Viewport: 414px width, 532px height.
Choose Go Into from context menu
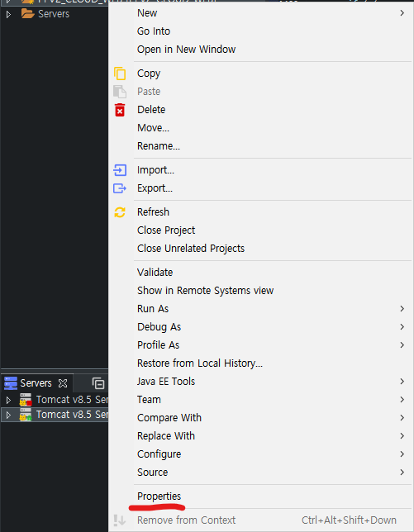(154, 31)
